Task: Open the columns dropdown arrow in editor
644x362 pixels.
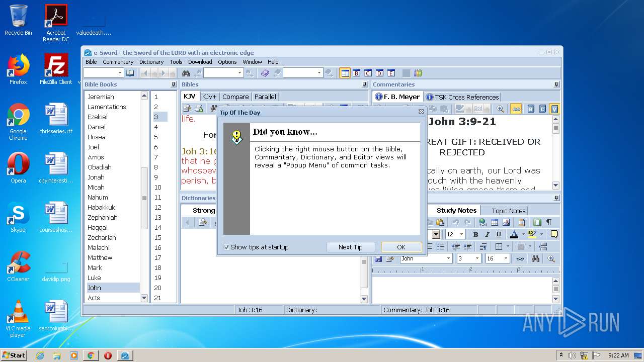Action: pyautogui.click(x=530, y=246)
